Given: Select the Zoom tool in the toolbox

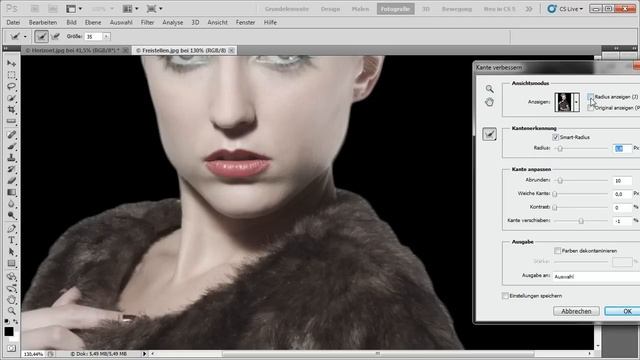Looking at the screenshot, I should point(11,311).
